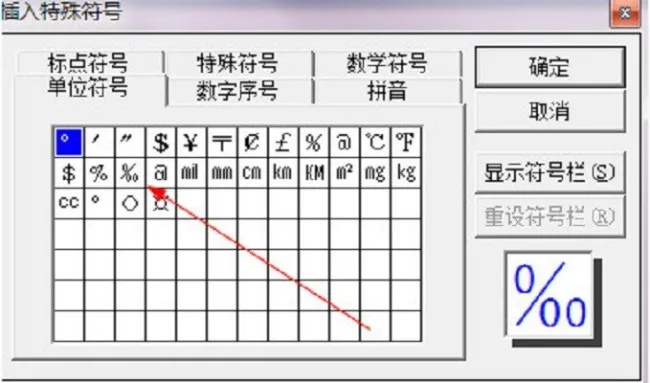This screenshot has height=383, width=650.
Task: Select the Celsius ℃ symbol
Action: pos(376,142)
